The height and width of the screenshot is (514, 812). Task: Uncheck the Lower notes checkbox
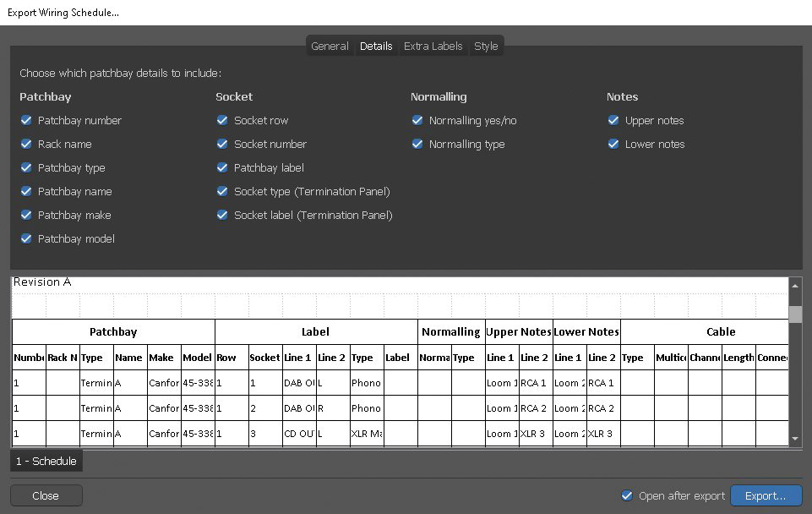pos(613,145)
